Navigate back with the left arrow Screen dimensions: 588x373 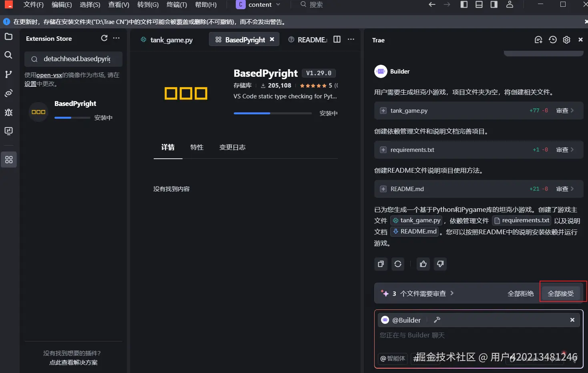432,4
